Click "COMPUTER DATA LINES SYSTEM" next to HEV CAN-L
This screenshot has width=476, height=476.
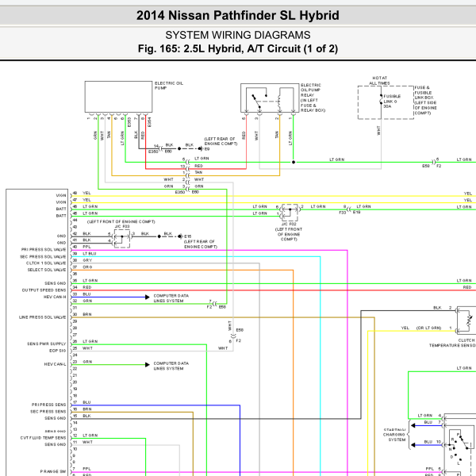171,366
